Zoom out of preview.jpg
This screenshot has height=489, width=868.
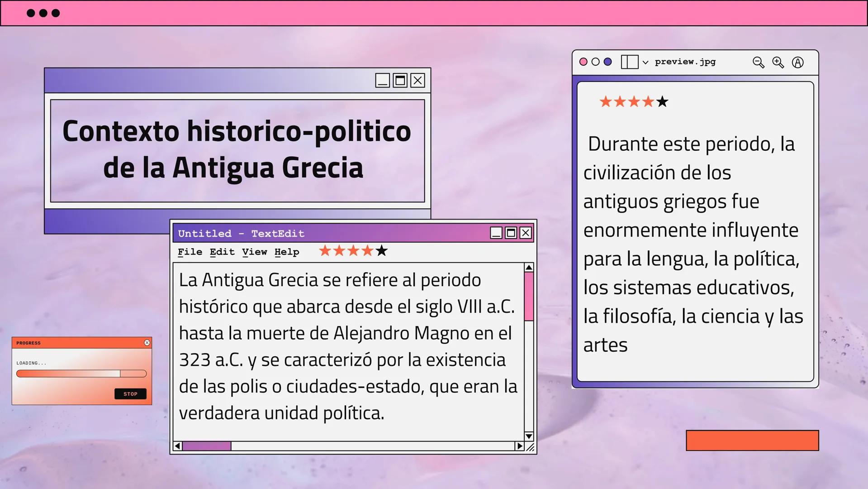click(759, 63)
